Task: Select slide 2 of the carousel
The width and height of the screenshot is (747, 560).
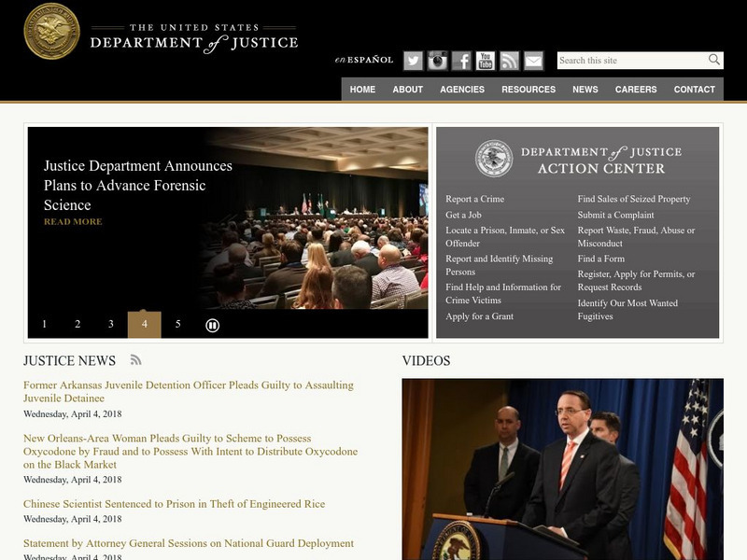Action: [78, 324]
